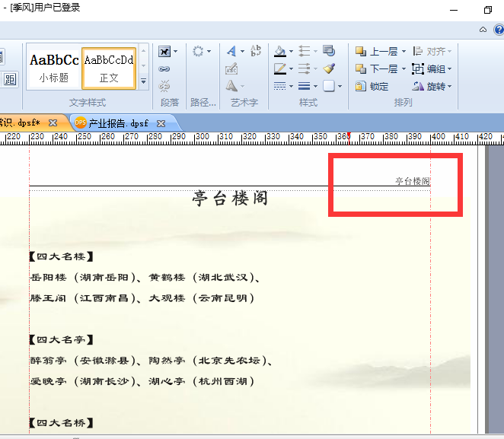Click the line weight icon
Screen dimensions: 504x439
tap(305, 86)
